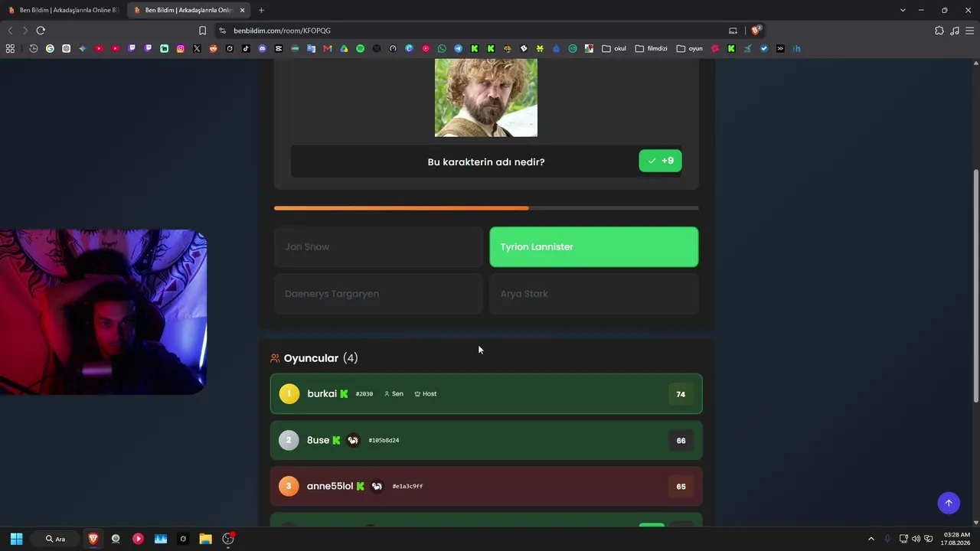Screen dimensions: 980x551
Task: Click the page vertical scrollbar
Action: tap(975, 285)
